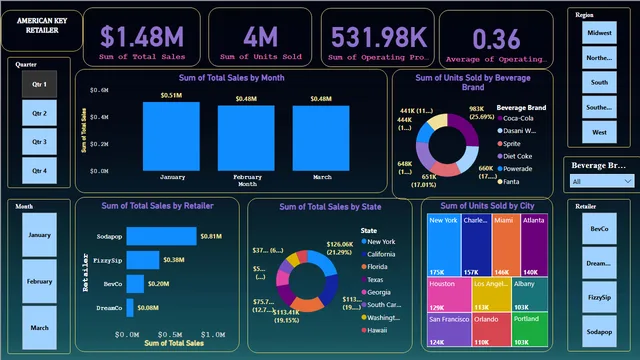Filter by Sodapop in Retailer slicer

599,332
